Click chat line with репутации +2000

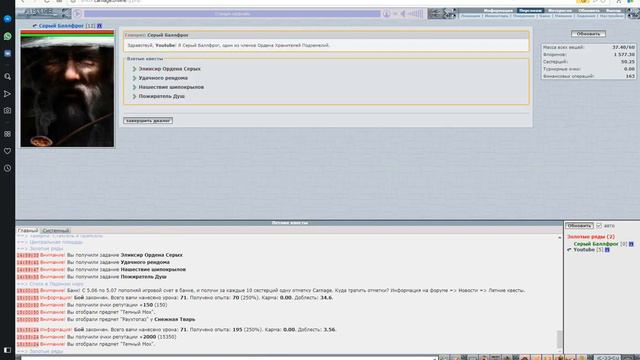(x=96, y=337)
